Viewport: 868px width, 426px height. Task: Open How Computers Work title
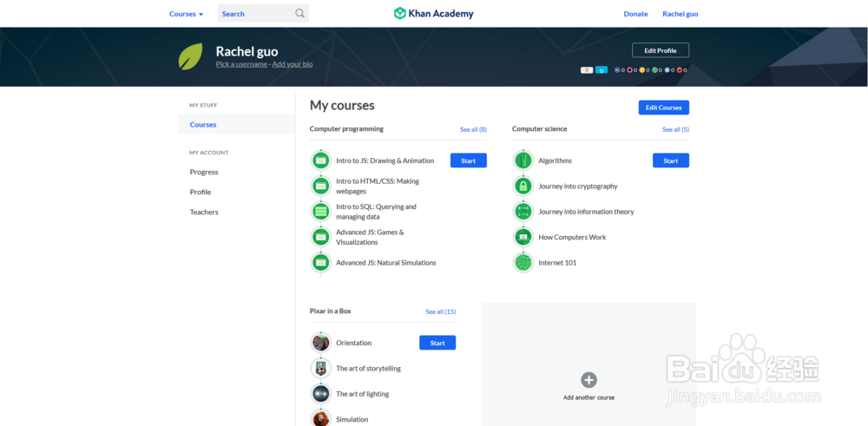[x=572, y=237]
